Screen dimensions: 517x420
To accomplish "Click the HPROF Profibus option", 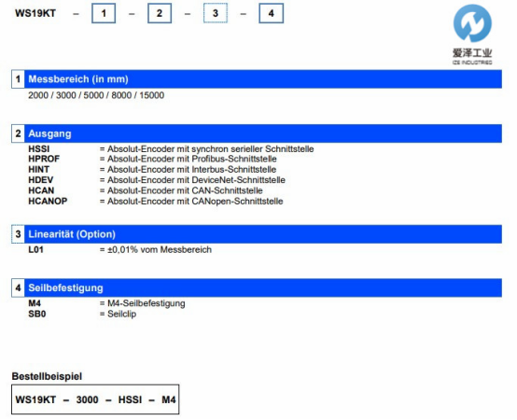I will (44, 159).
